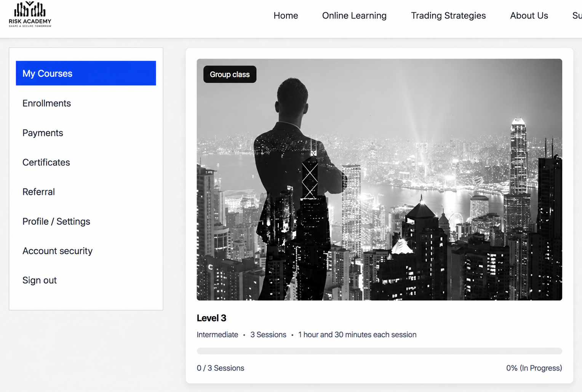Select My Courses in sidebar
The image size is (582, 392).
(x=86, y=73)
